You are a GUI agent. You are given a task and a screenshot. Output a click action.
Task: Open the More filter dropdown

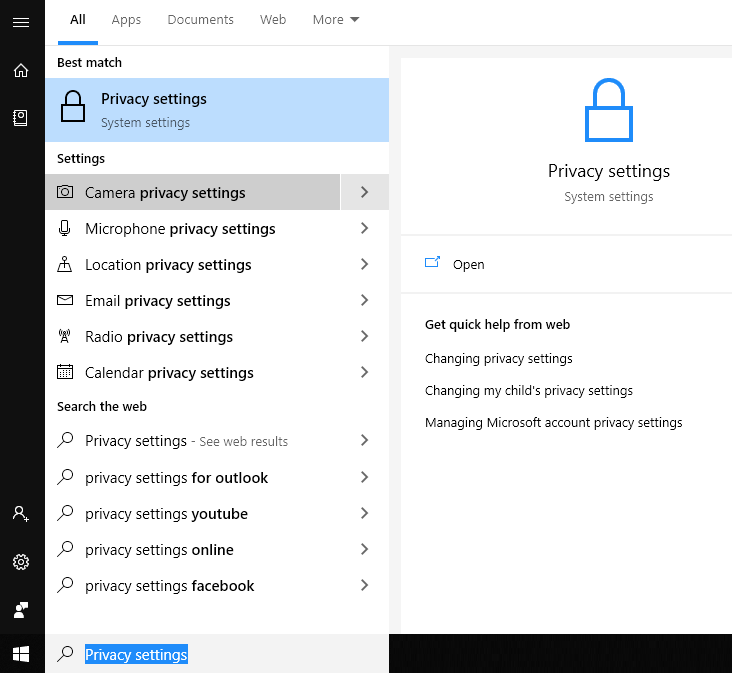click(336, 20)
